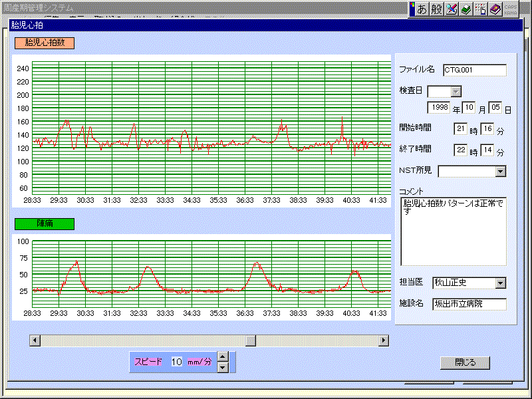Click the ファイル名 label text
532x399 pixels.
(x=417, y=69)
